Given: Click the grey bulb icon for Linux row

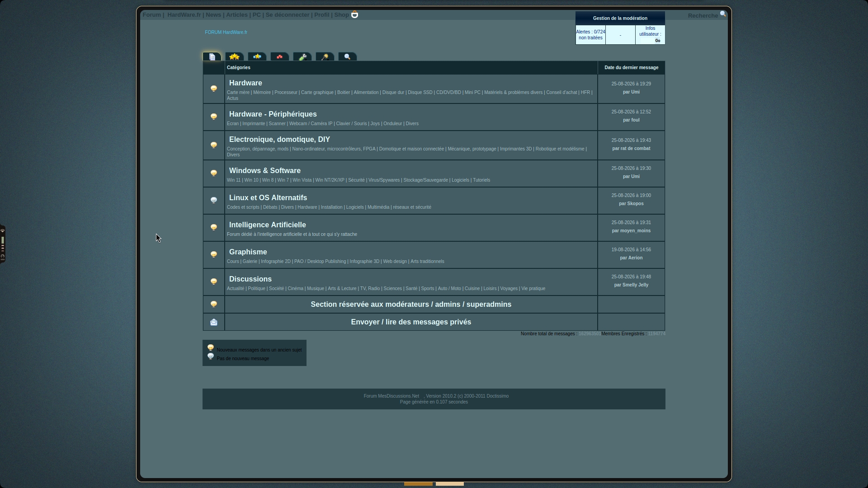Looking at the screenshot, I should point(214,200).
